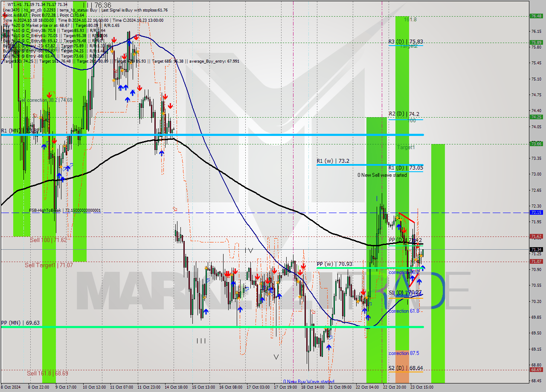
Task: Click the 'Sell 161.8 | 68.69' label
Action: click(47, 373)
